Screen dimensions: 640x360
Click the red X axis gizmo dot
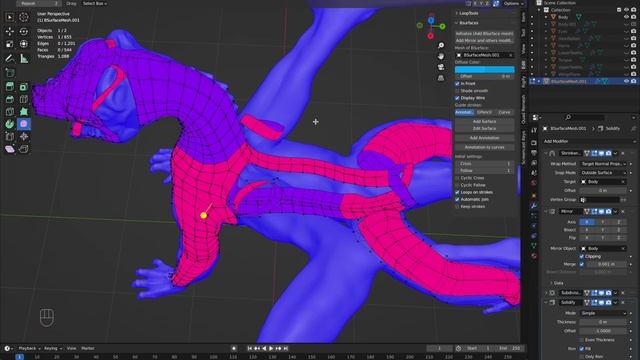(x=430, y=36)
